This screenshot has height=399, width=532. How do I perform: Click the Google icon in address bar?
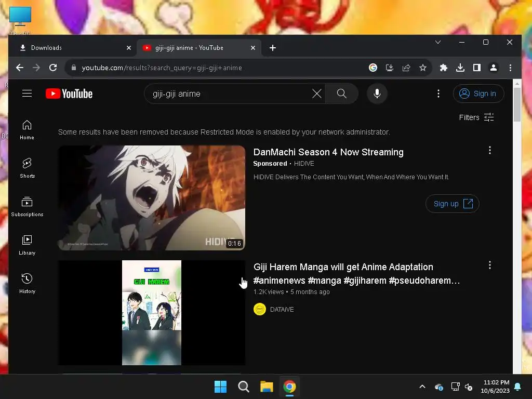[373, 68]
